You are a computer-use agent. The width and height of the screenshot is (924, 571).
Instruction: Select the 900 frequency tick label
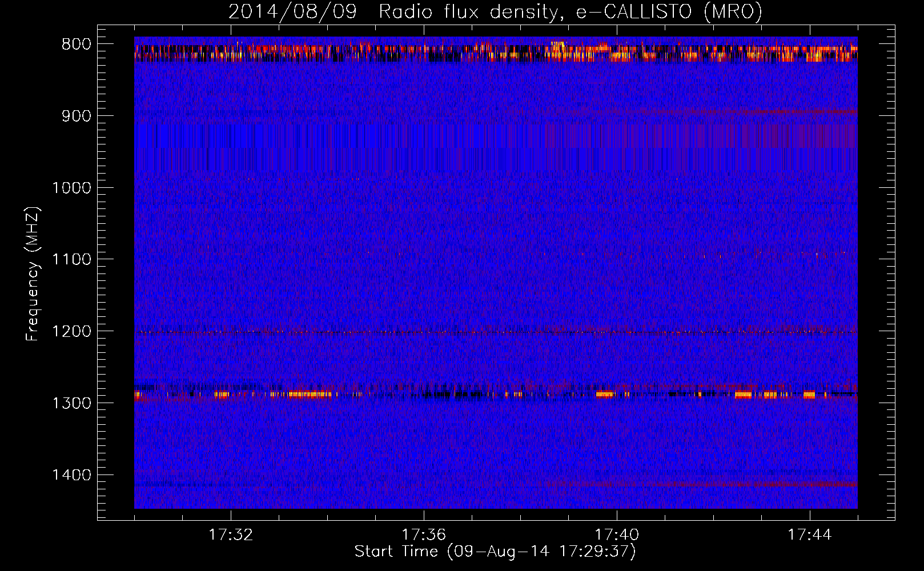pyautogui.click(x=77, y=116)
